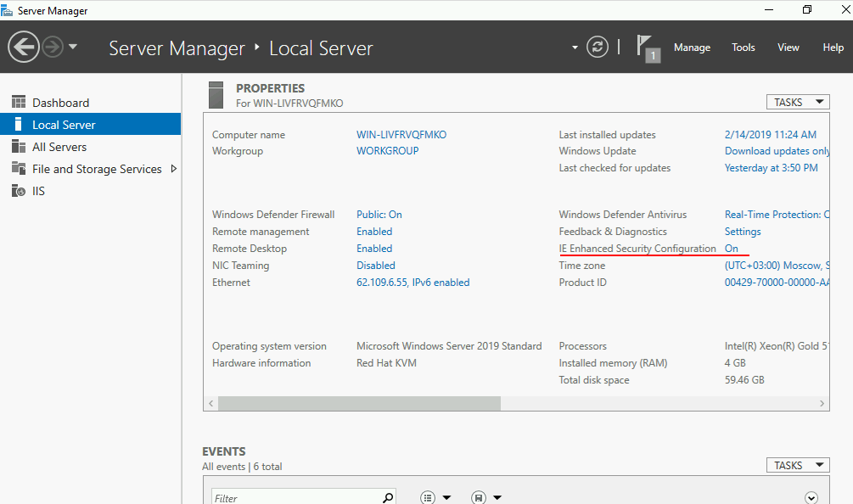Click the Local Server icon

pyautogui.click(x=19, y=124)
